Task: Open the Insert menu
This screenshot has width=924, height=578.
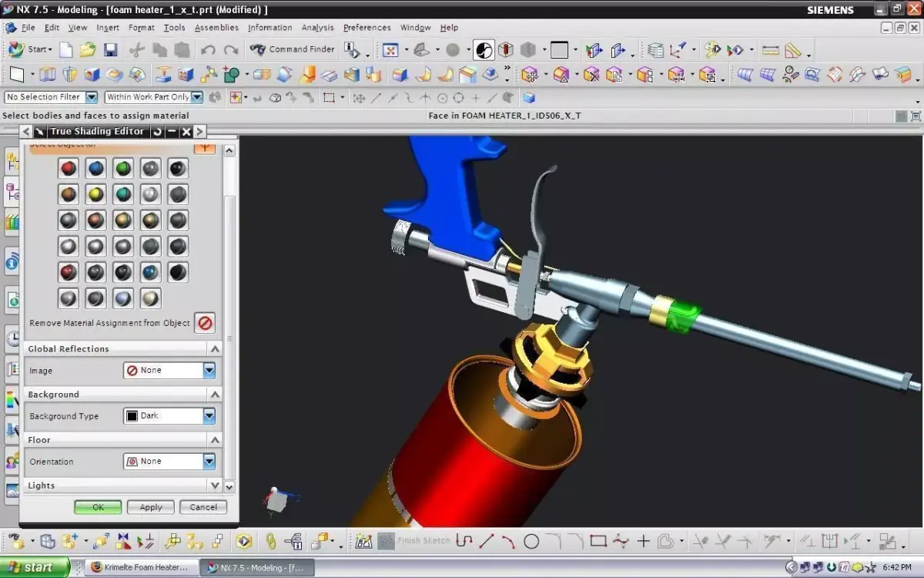Action: 107,27
